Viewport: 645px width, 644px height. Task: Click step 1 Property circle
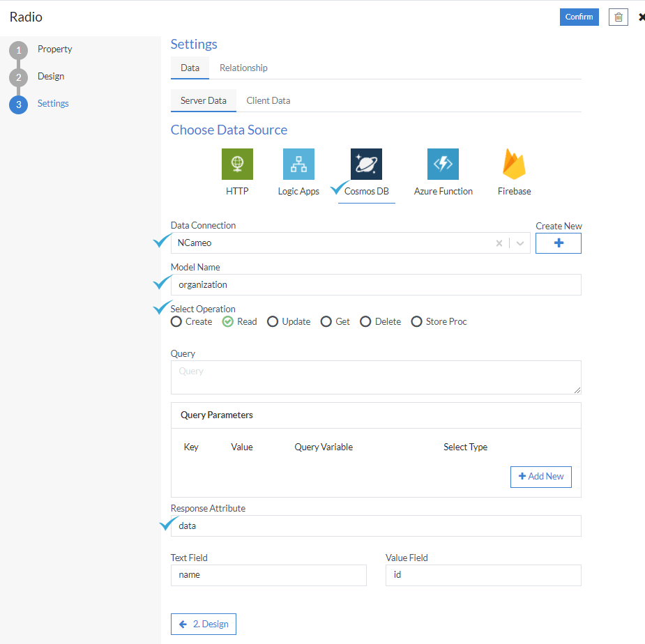point(17,49)
